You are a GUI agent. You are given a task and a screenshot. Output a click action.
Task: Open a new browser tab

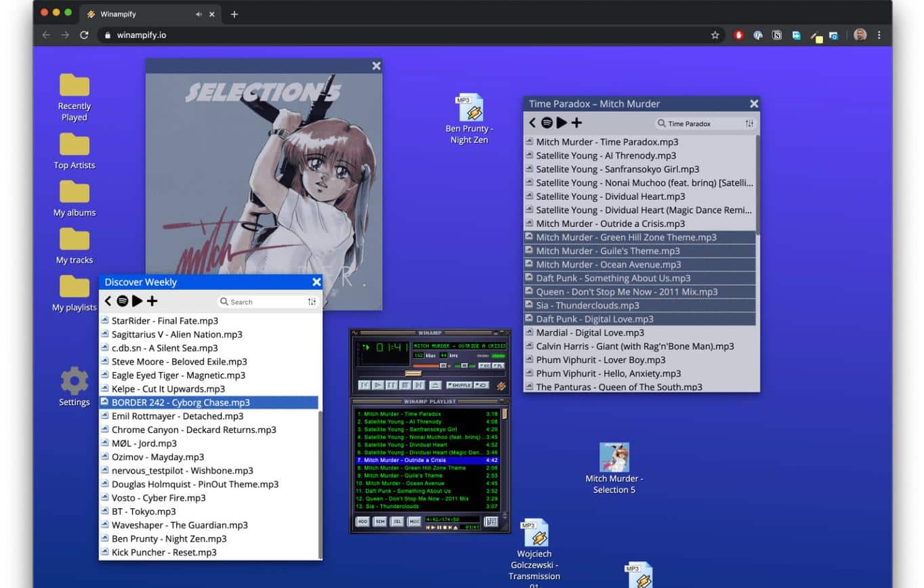pyautogui.click(x=234, y=14)
